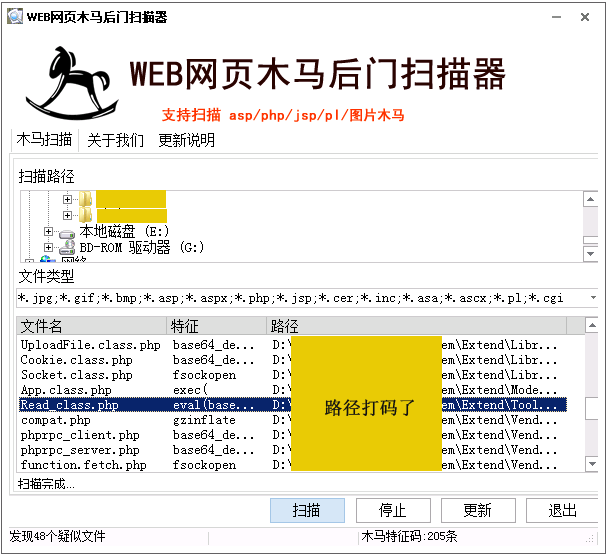Select the BD-ROM drive (G:) icon
This screenshot has height=557, width=610.
pyautogui.click(x=67, y=248)
